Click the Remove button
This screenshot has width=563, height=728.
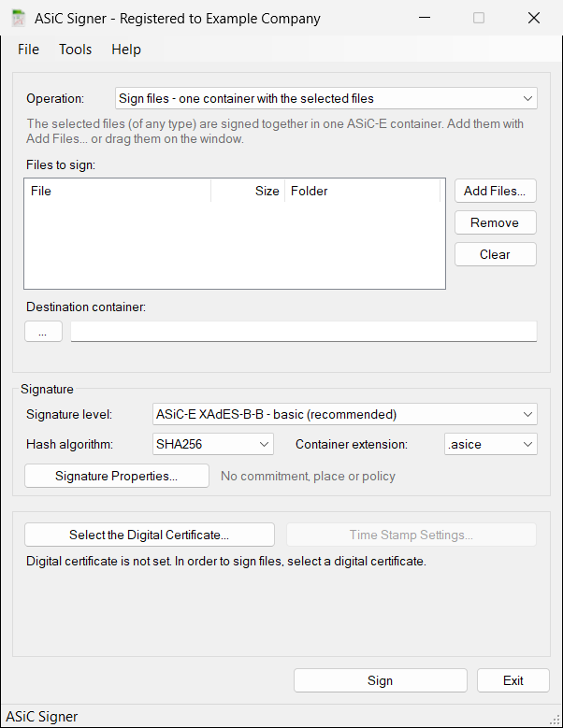pyautogui.click(x=495, y=222)
